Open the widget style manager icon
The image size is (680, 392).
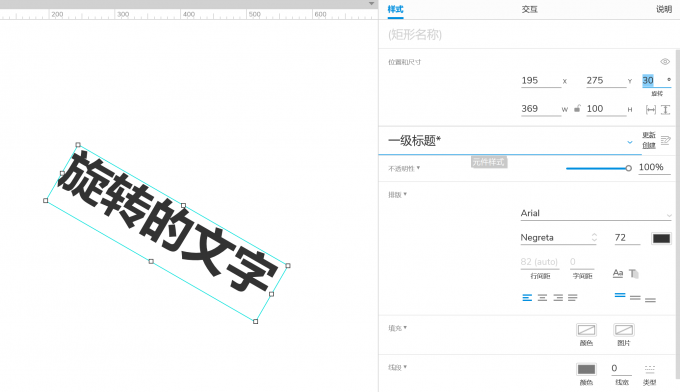[665, 140]
